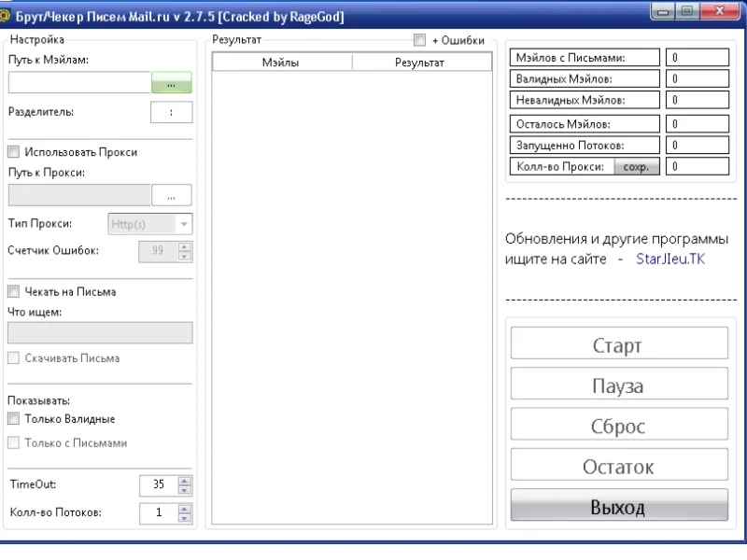747x560 pixels.
Task: Click the Невалидных Мэйлов count value
Action: (698, 100)
